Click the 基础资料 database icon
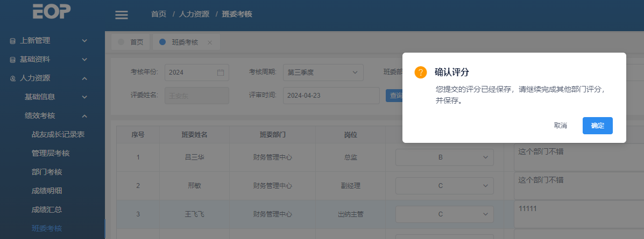 (13, 60)
